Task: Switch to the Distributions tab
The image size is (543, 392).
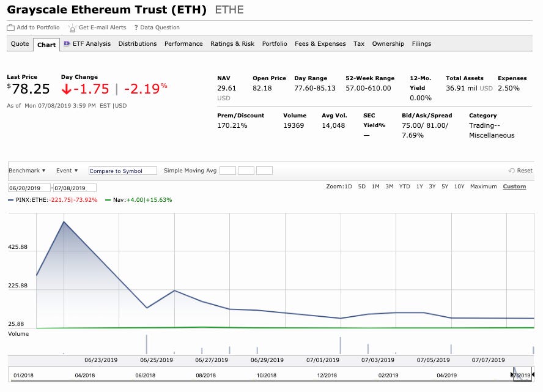Action: (x=138, y=43)
